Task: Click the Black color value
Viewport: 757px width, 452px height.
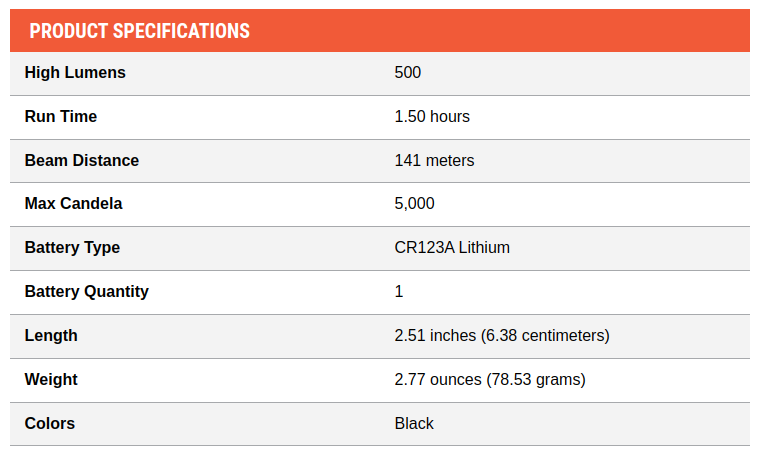Action: tap(414, 424)
